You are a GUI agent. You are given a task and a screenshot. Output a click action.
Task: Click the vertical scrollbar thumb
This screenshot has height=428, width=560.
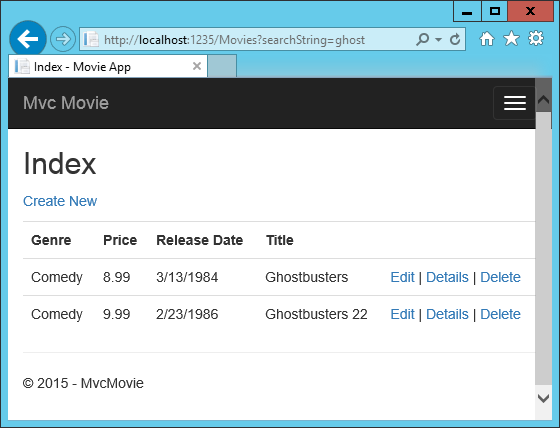[x=543, y=249]
